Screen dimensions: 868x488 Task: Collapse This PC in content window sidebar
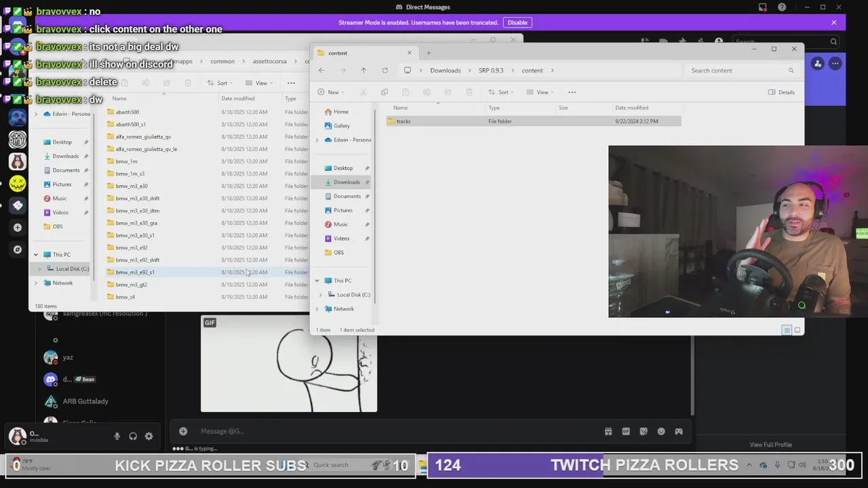[x=317, y=281]
